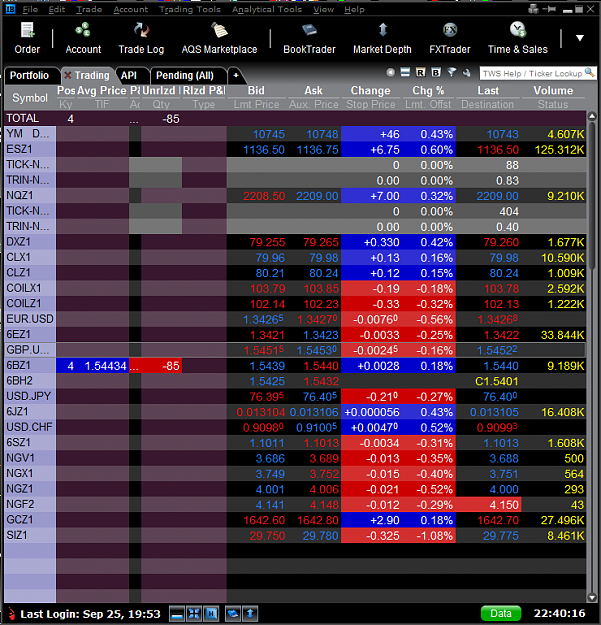
Task: Open the Analytical Tools menu
Action: point(267,9)
